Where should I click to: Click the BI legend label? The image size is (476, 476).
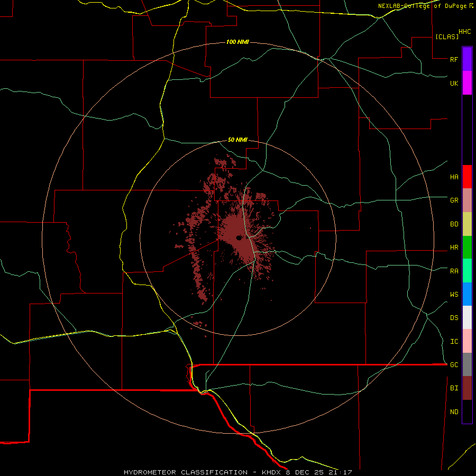coord(454,388)
